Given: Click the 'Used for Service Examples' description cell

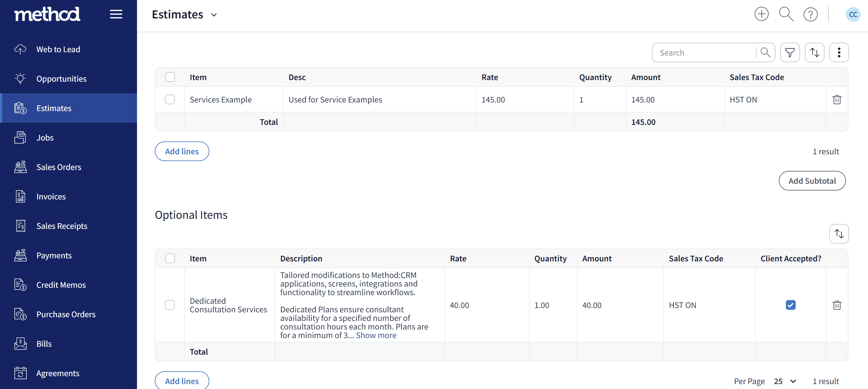Looking at the screenshot, I should coord(379,99).
